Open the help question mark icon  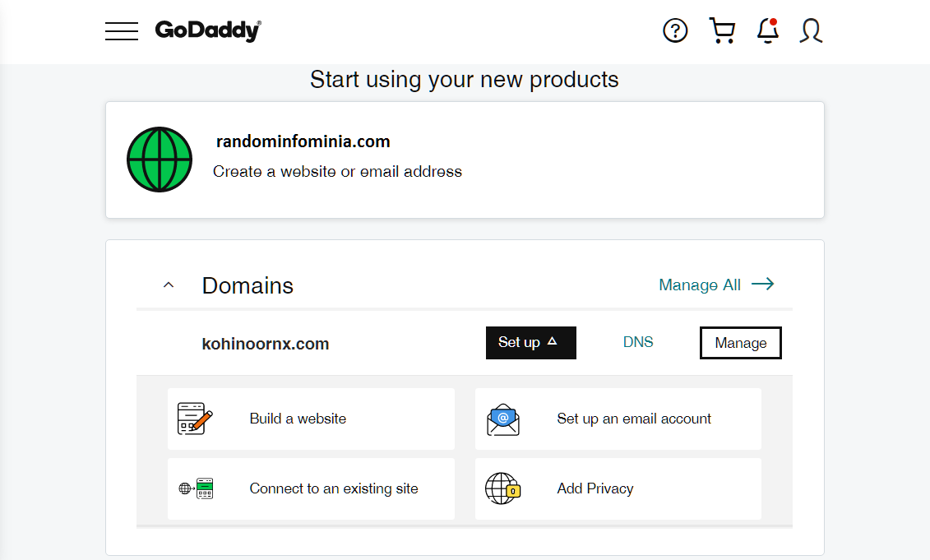pos(675,31)
